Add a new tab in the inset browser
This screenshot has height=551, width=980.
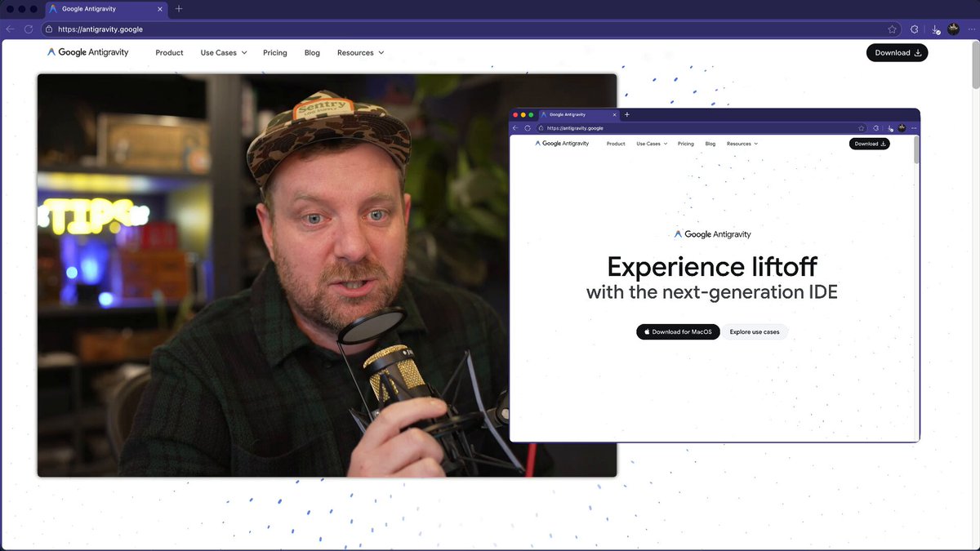627,115
